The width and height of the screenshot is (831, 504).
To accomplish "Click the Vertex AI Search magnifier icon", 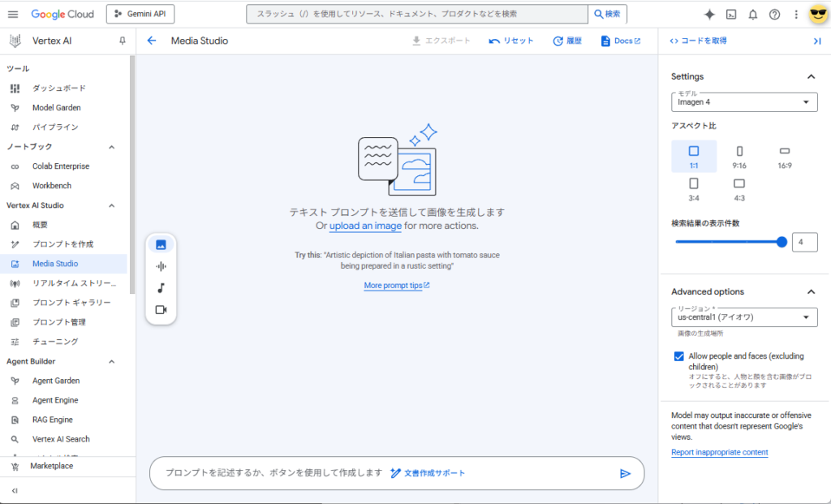I will pos(15,439).
